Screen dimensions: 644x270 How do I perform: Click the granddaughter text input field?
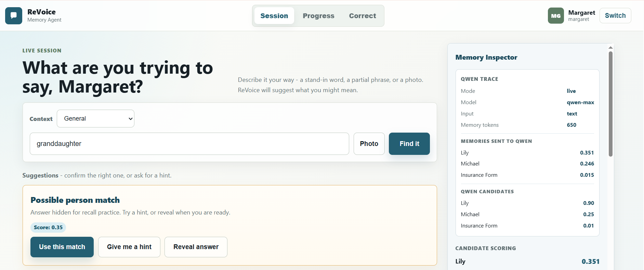pos(189,144)
